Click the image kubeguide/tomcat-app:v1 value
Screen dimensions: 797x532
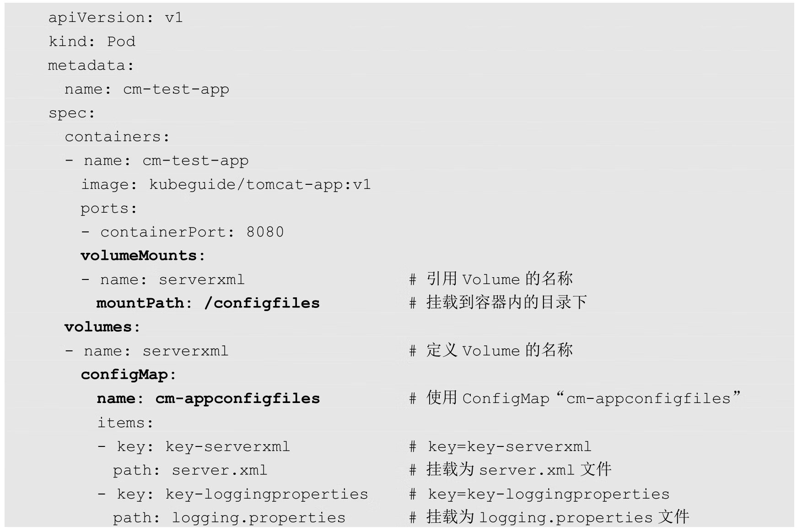pos(259,184)
